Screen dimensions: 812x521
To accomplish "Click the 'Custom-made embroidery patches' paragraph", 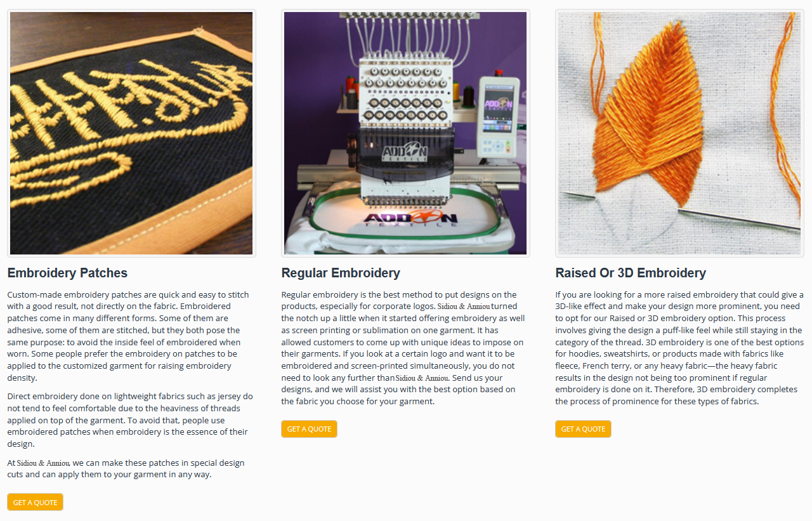I will pyautogui.click(x=129, y=336).
